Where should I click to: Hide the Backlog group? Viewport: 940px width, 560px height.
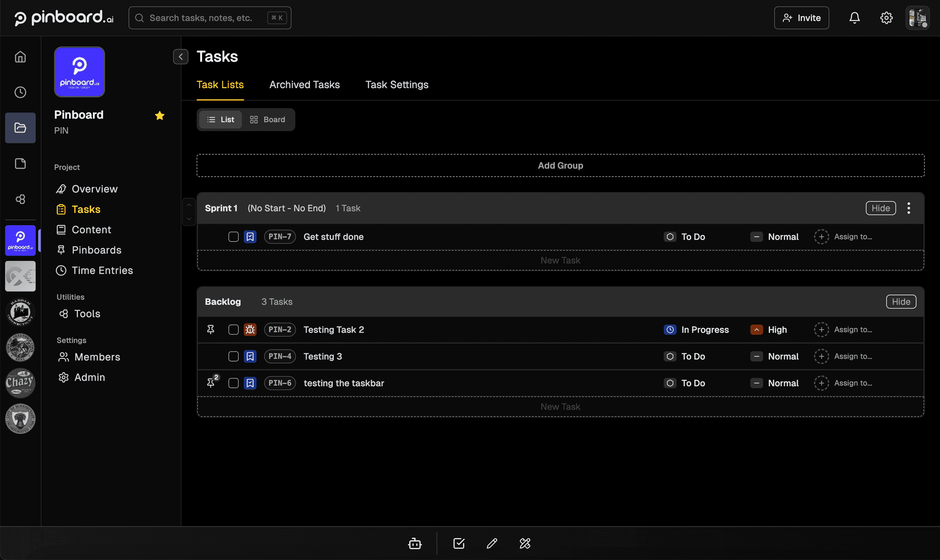click(901, 302)
